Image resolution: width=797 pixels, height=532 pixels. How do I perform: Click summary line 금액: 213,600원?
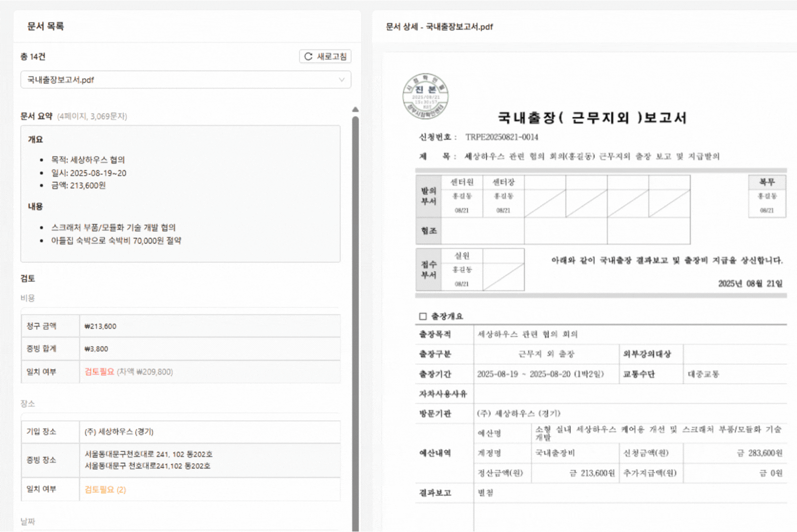[79, 185]
